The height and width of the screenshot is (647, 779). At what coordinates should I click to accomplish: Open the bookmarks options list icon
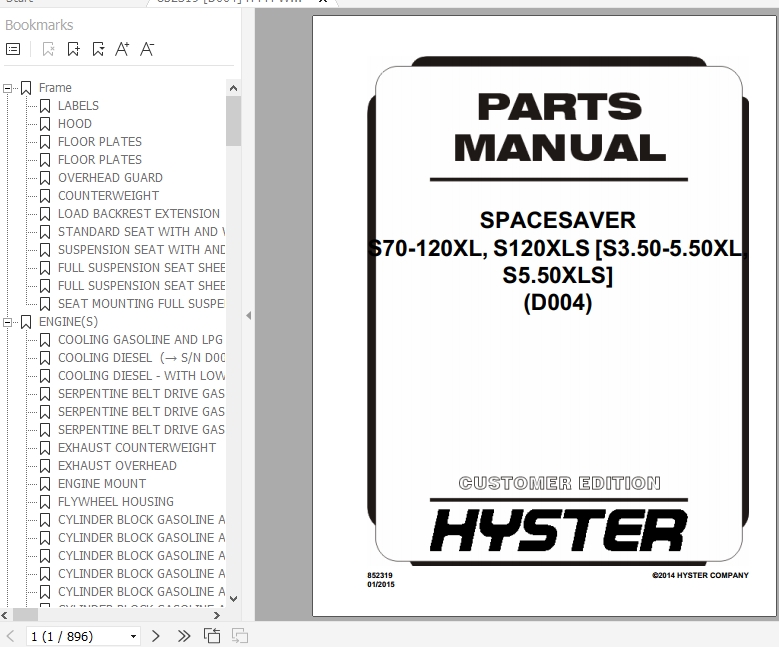tap(13, 49)
